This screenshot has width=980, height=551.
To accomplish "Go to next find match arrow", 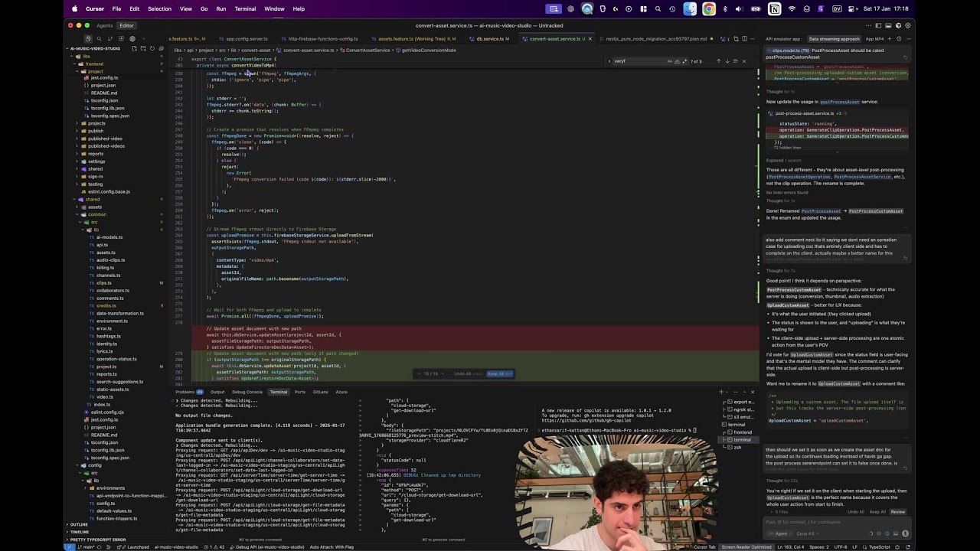I will pyautogui.click(x=727, y=61).
